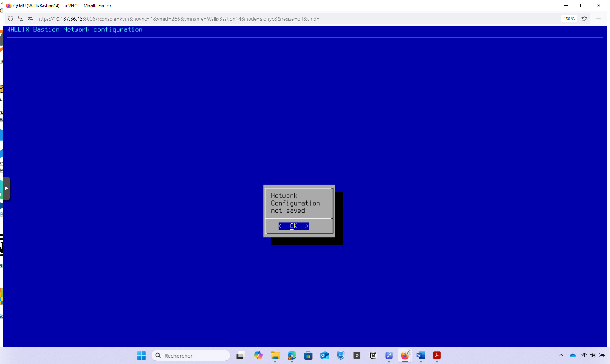Screen dimensions: 610x364
Task: Show hidden system tray icons chevron
Action: (561, 356)
